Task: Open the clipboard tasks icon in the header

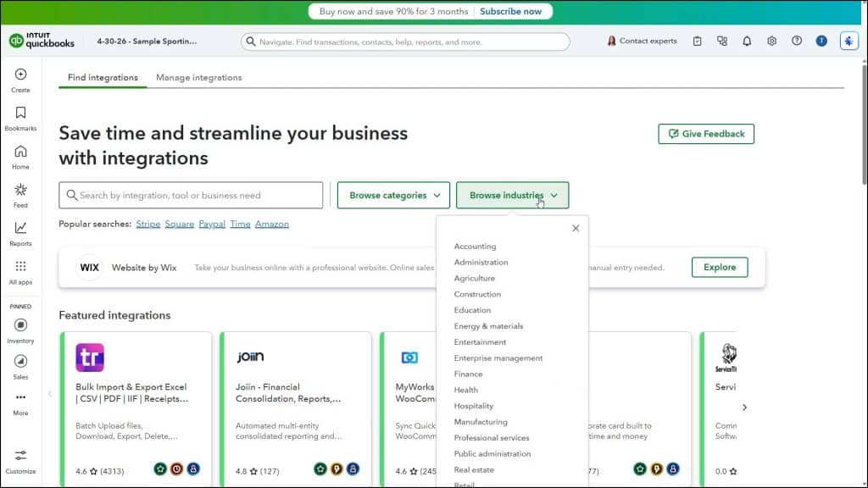Action: (697, 41)
